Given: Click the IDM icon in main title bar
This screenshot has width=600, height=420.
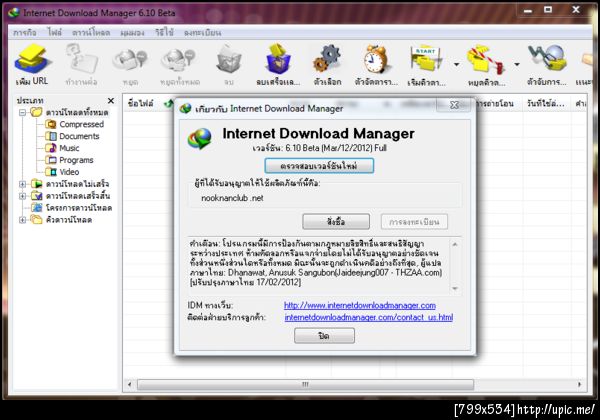Looking at the screenshot, I should tap(14, 13).
